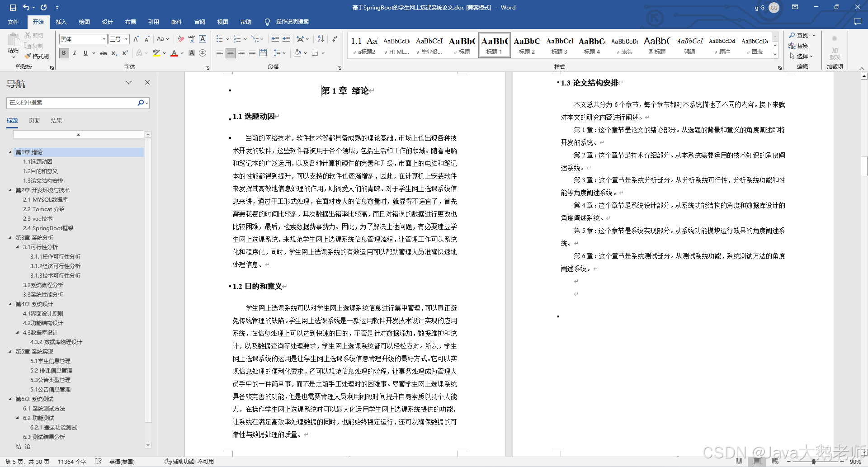Clear all formatting with eraser icon

tap(181, 39)
